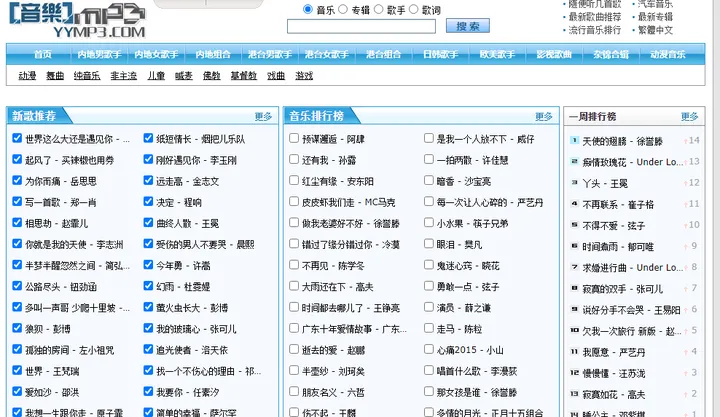The height and width of the screenshot is (417, 720).
Task: Click the rank 5 badge beside 不得不爱
Action: (574, 225)
